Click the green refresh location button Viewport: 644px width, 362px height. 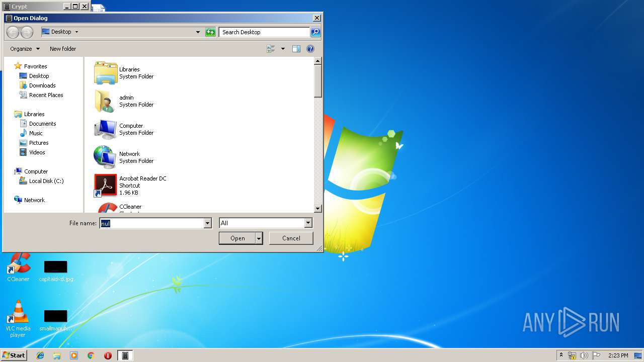210,32
